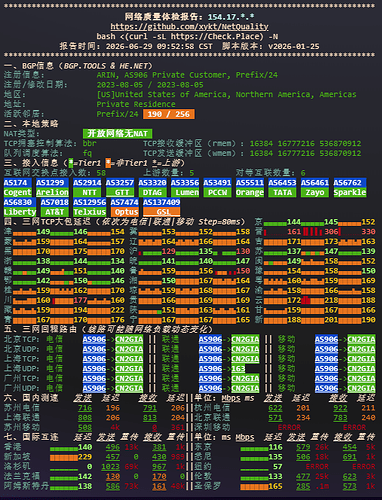The width and height of the screenshot is (382, 500).
Task: Select the green 开放网络无NAT label
Action: 118,134
